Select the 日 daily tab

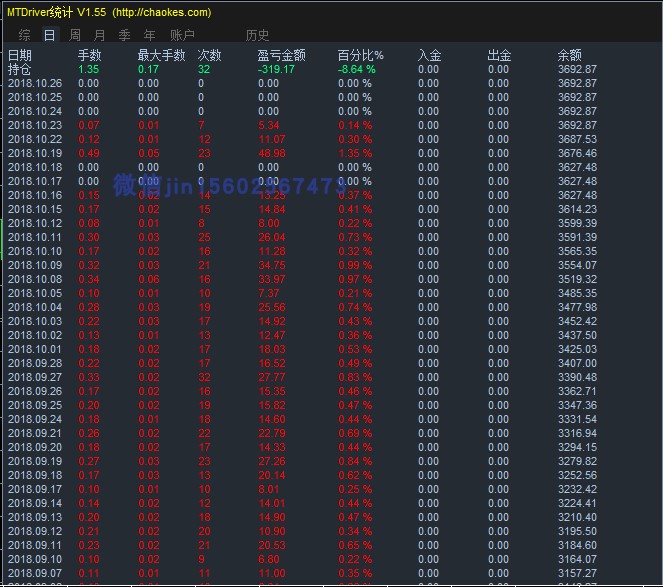49,35
